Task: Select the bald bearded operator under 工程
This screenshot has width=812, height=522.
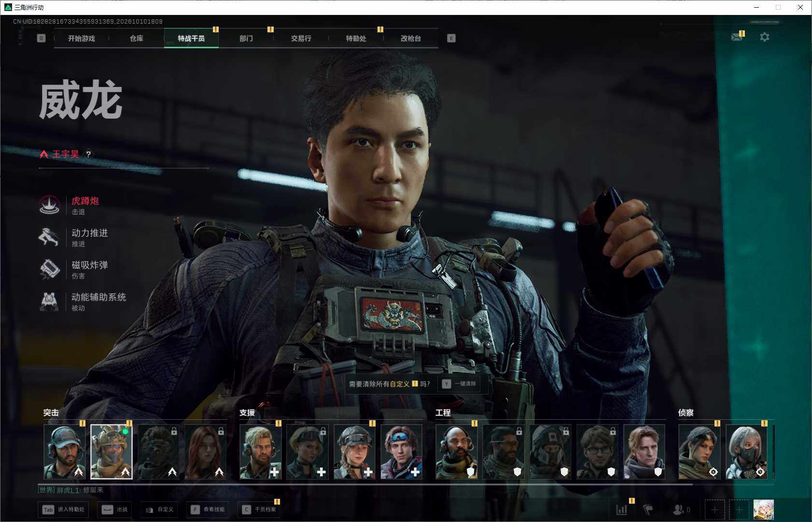Action: click(456, 452)
